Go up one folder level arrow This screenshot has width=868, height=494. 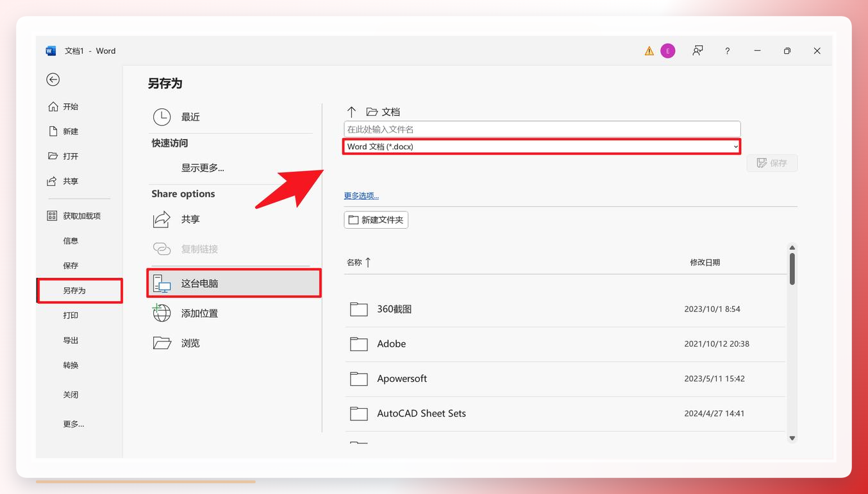point(351,111)
